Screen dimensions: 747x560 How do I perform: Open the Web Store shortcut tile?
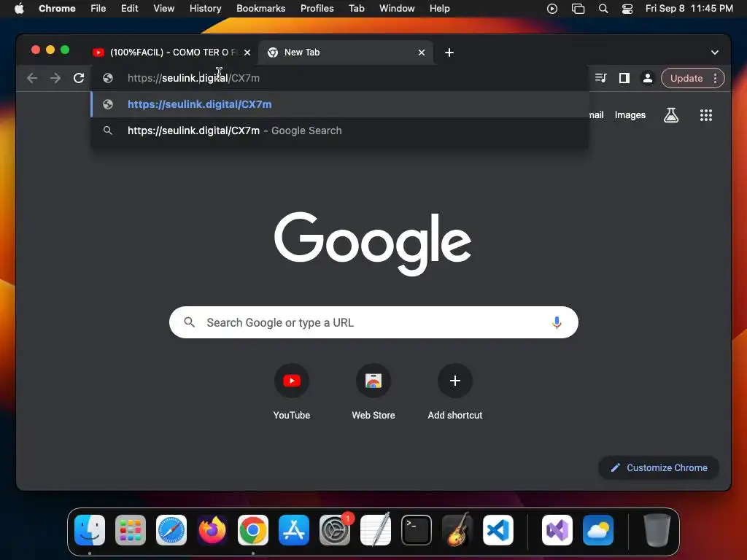(x=373, y=392)
